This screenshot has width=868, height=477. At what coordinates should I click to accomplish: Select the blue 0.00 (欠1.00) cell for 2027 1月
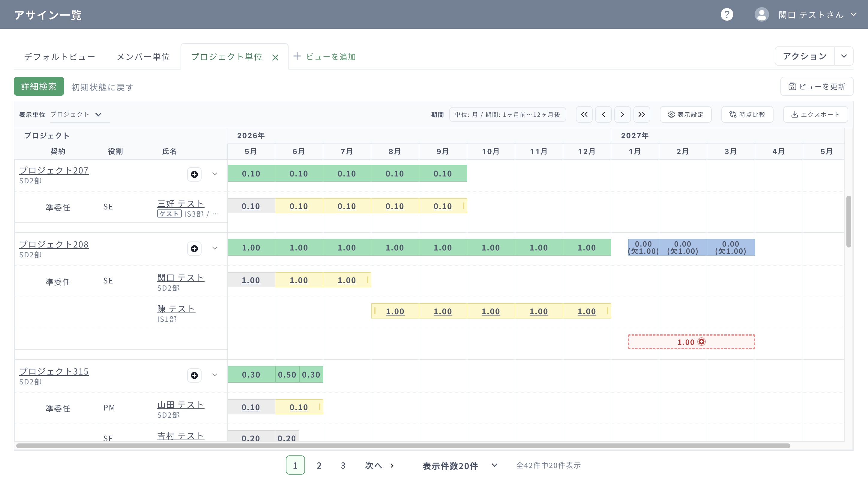coord(643,247)
